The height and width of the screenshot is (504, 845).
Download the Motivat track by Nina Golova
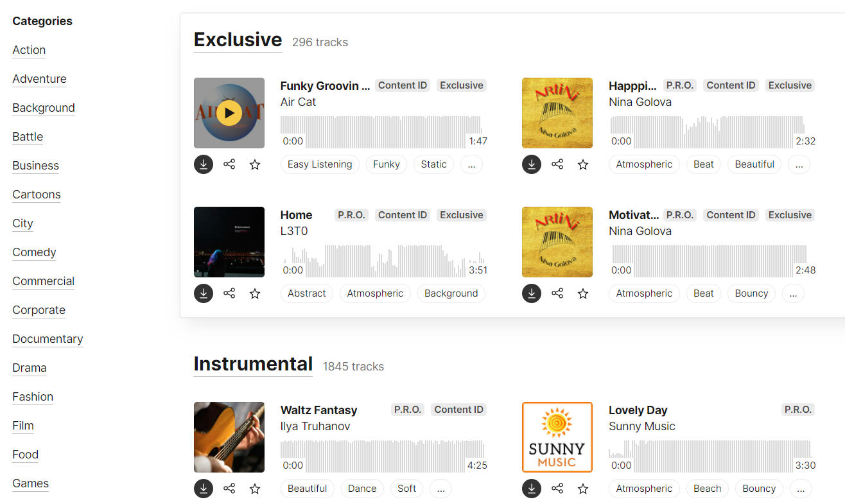point(532,293)
